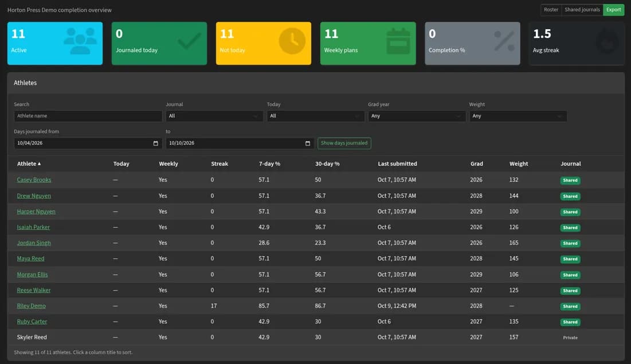Click the flame icon on Avg streak card
631x364 pixels.
608,41
